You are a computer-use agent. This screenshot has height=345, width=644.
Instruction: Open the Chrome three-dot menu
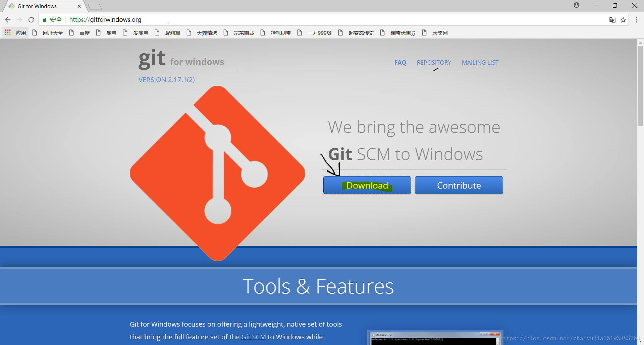[x=637, y=20]
